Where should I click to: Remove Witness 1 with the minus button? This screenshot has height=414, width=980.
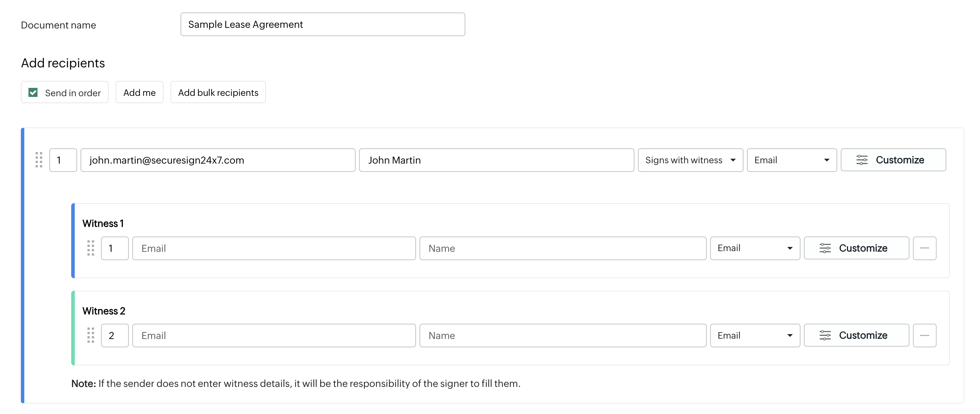tap(924, 248)
